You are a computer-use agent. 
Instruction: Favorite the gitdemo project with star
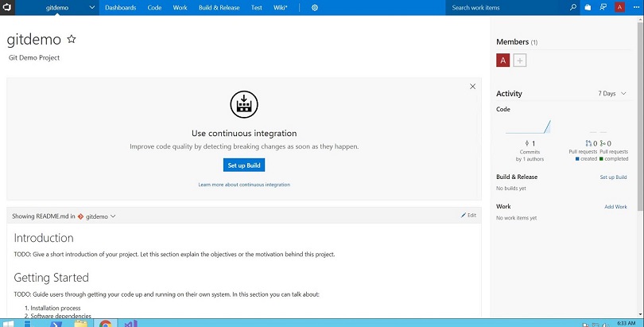[x=72, y=39]
